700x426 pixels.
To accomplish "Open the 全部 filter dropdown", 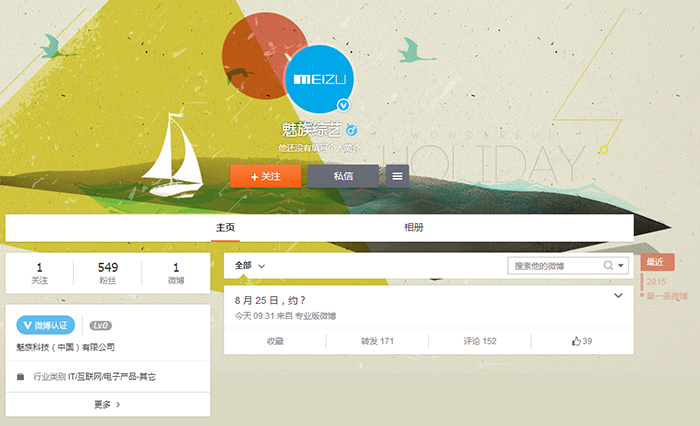I will pos(250,266).
